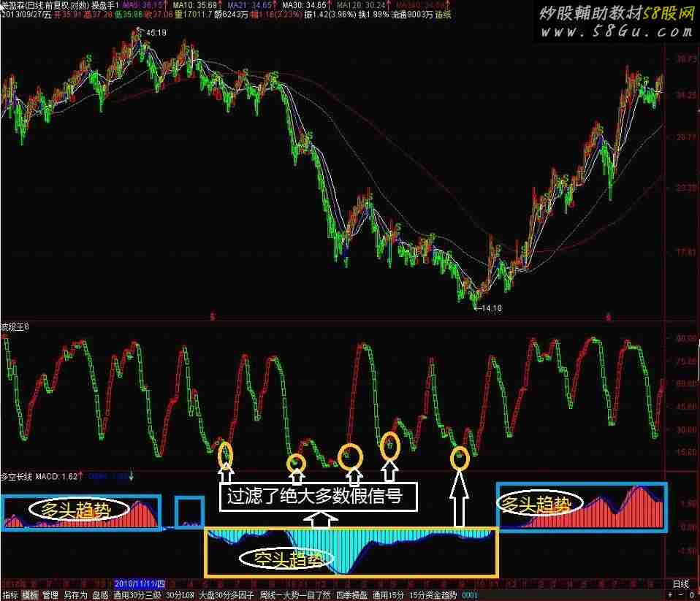Apply the 四季操盘 template

(351, 595)
